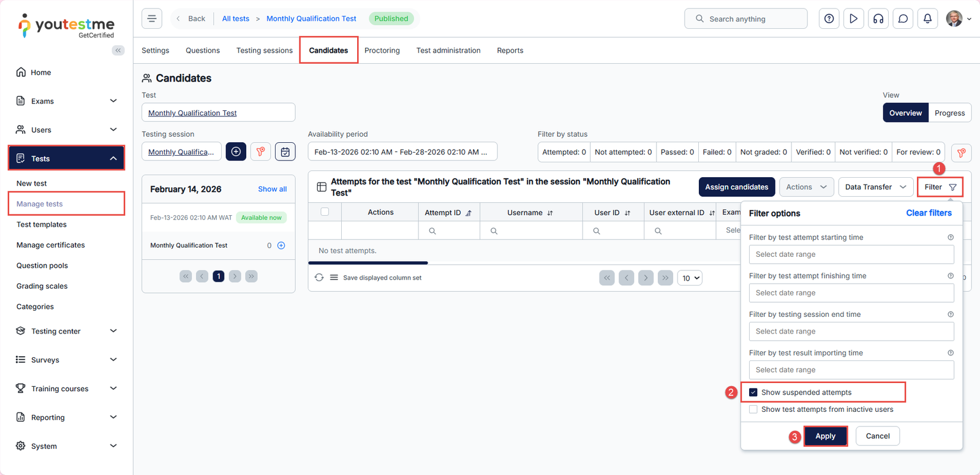Open the help question mark icon
980x475 pixels.
829,19
